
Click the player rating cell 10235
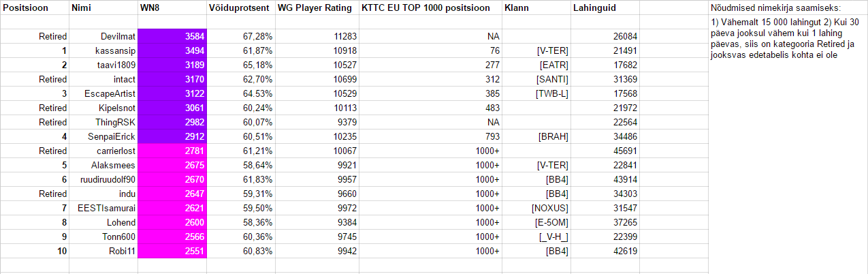pyautogui.click(x=335, y=136)
